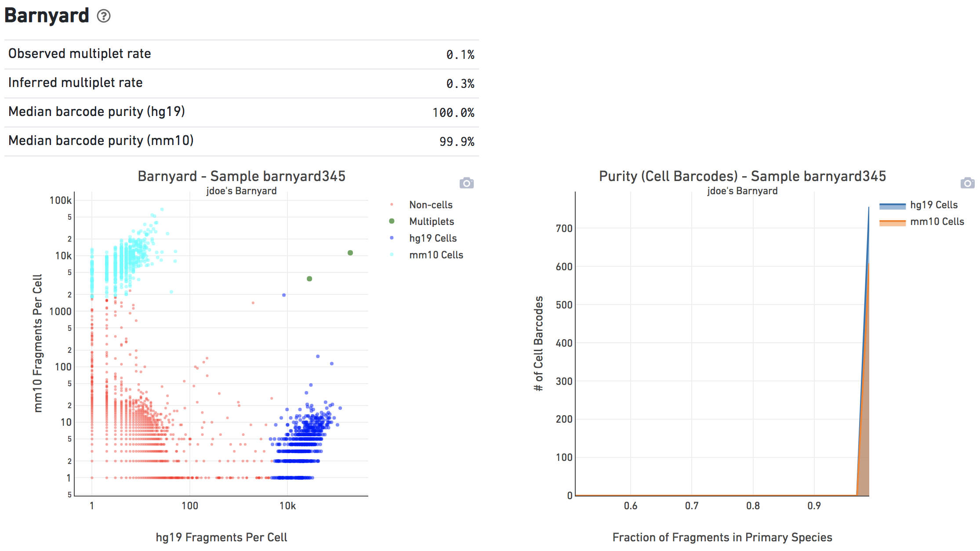Toggle Multiplets legend entry
The image size is (980, 551).
tap(432, 221)
